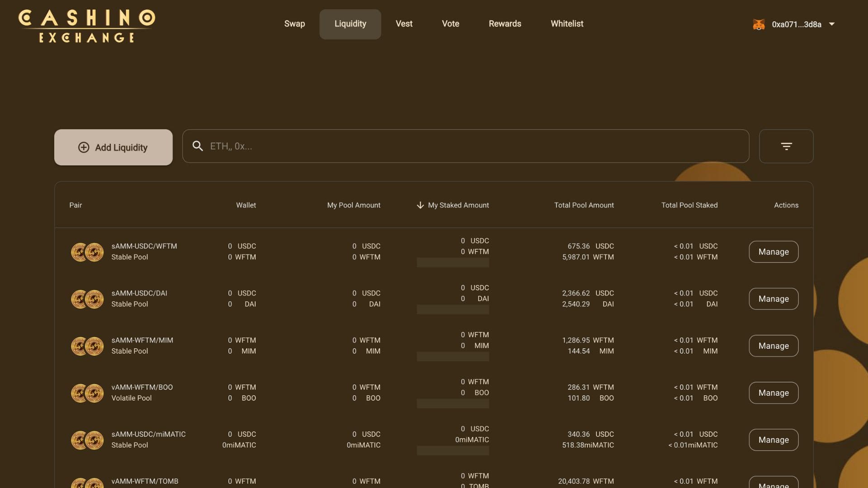Click staked progress bar in sAMM-USDC/DAI row
This screenshot has width=868, height=488.
[x=453, y=310]
